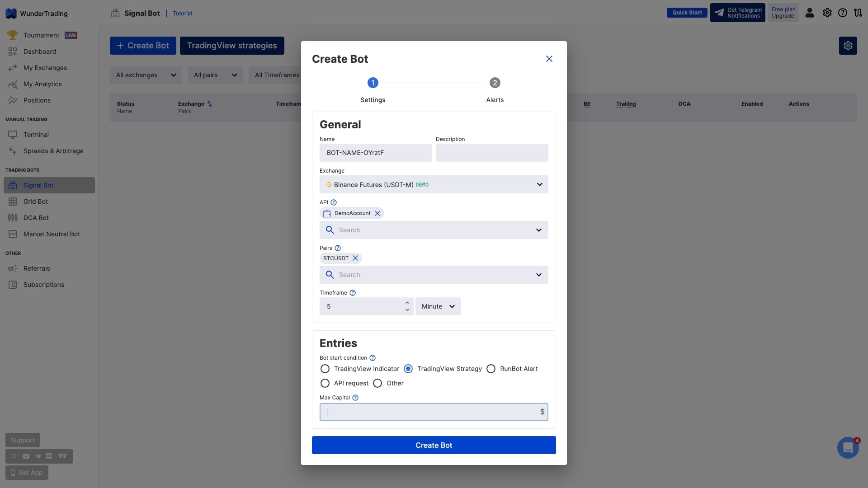868x488 pixels.
Task: Click the API help question icon
Action: click(x=334, y=202)
